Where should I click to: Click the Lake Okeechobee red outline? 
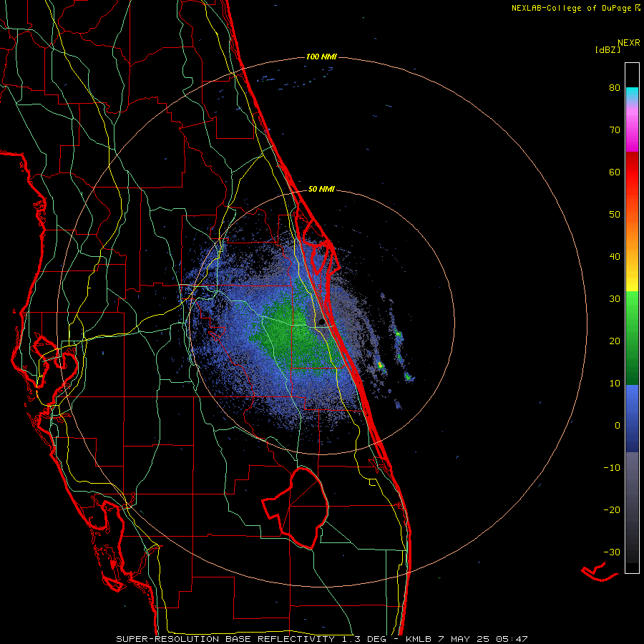pyautogui.click(x=296, y=507)
